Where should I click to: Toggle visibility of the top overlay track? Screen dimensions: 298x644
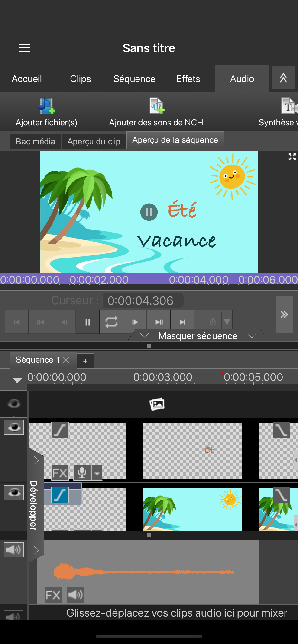pyautogui.click(x=14, y=404)
